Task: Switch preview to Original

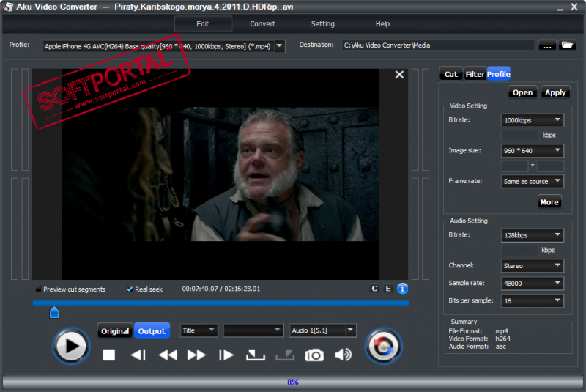Action: (115, 331)
